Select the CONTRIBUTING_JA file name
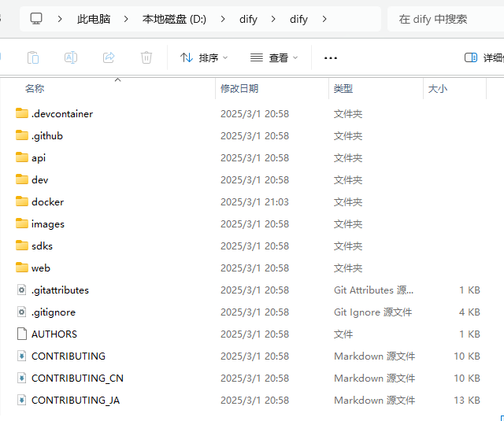This screenshot has width=504, height=421. pos(76,401)
